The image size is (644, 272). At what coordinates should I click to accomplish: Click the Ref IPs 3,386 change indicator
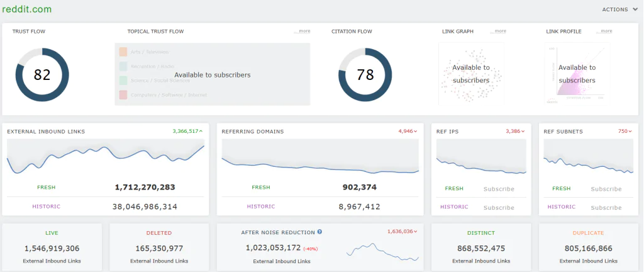pos(515,131)
